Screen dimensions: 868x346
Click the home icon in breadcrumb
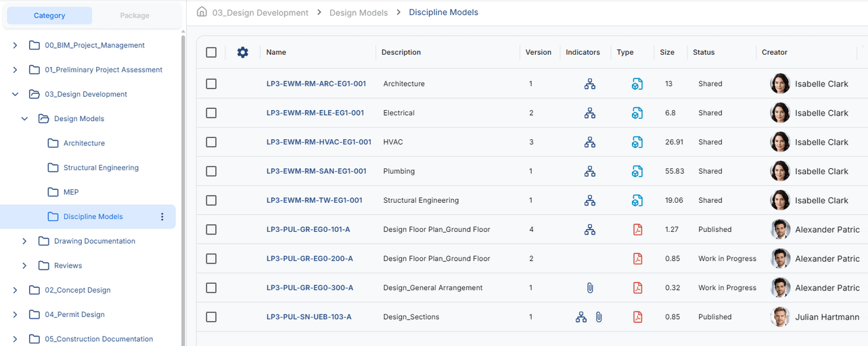coord(202,11)
